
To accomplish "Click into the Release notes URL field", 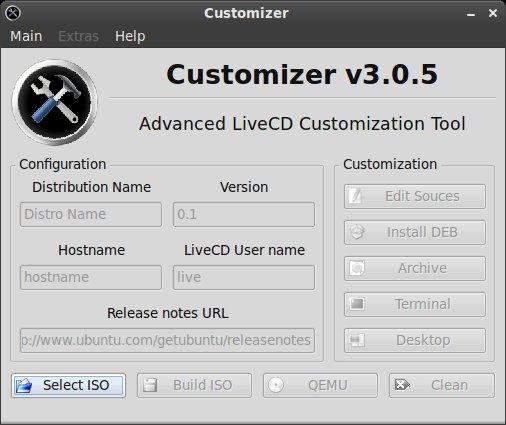I will 167,340.
